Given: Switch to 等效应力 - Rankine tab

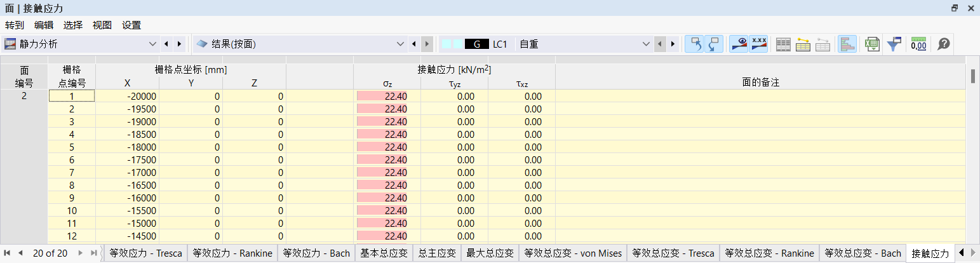Looking at the screenshot, I should click(232, 253).
